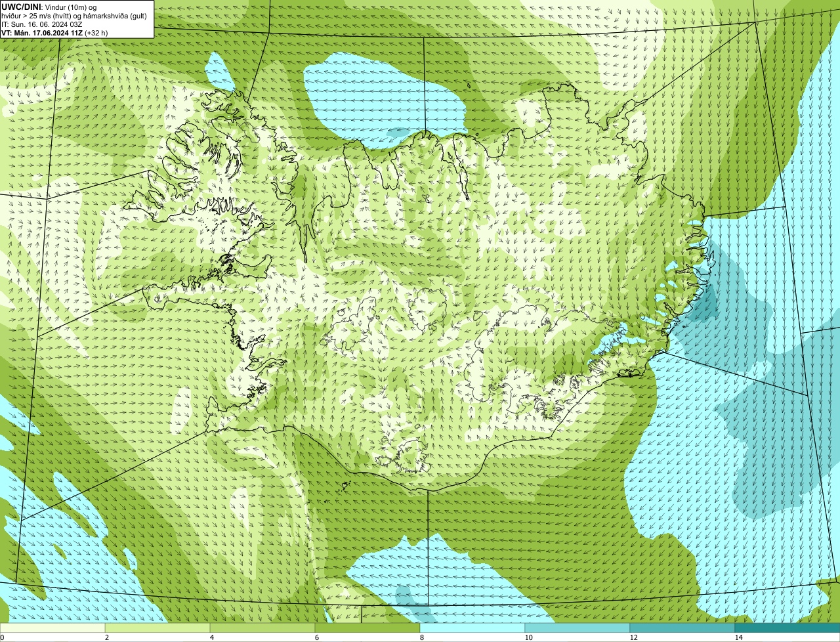Click the '8' tick label on the color bar
840x642 pixels.
click(421, 637)
